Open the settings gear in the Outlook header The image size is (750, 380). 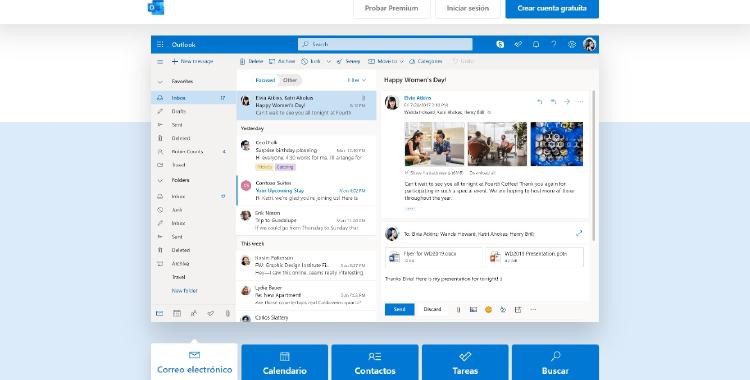tap(572, 45)
